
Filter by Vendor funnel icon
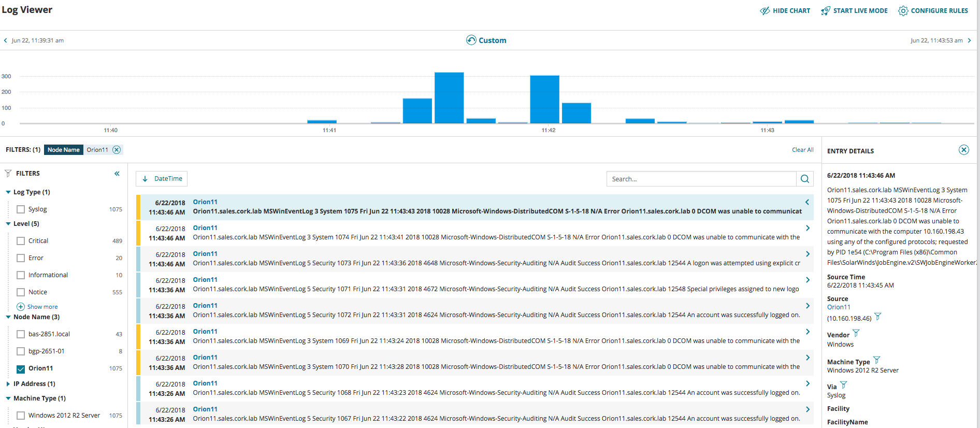click(x=856, y=333)
